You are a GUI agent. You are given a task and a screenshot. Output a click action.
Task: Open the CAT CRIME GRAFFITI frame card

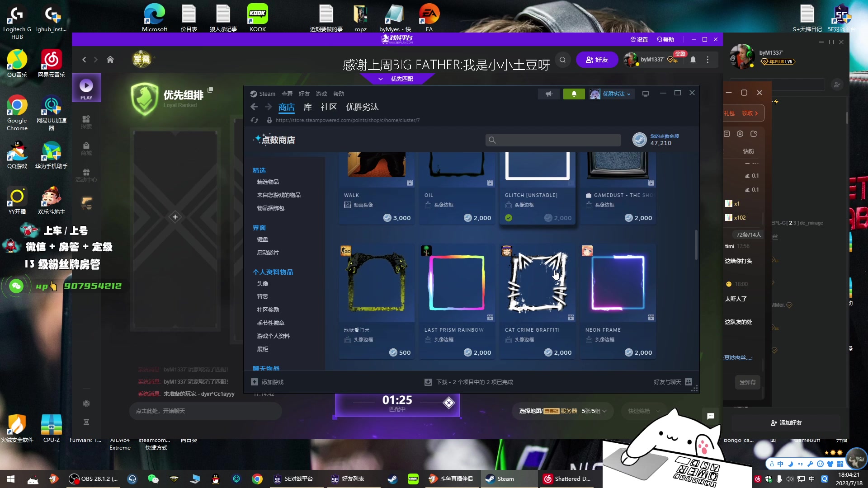tap(538, 302)
